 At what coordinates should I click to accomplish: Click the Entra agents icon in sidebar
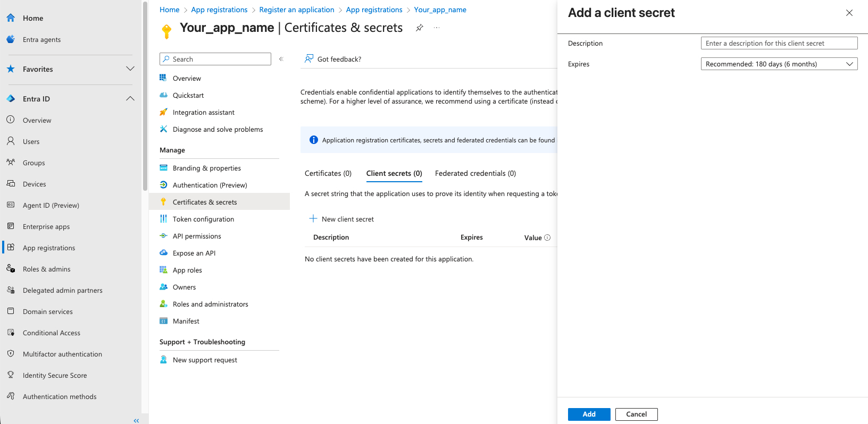[x=11, y=39]
